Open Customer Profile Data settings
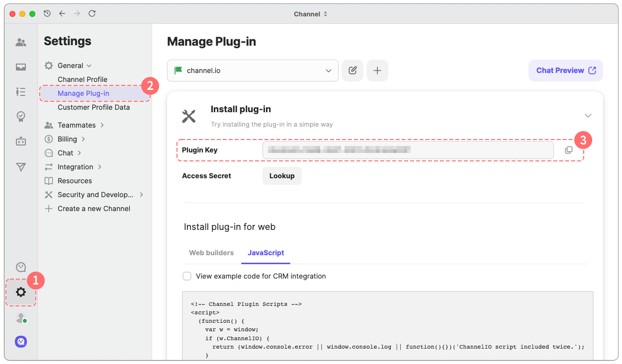622x364 pixels. pos(93,107)
